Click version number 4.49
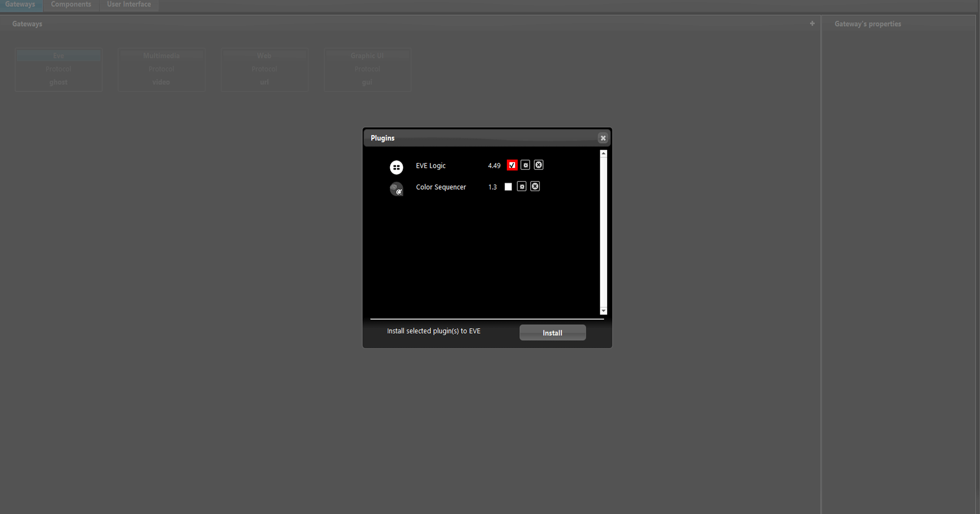The height and width of the screenshot is (514, 980). tap(494, 166)
